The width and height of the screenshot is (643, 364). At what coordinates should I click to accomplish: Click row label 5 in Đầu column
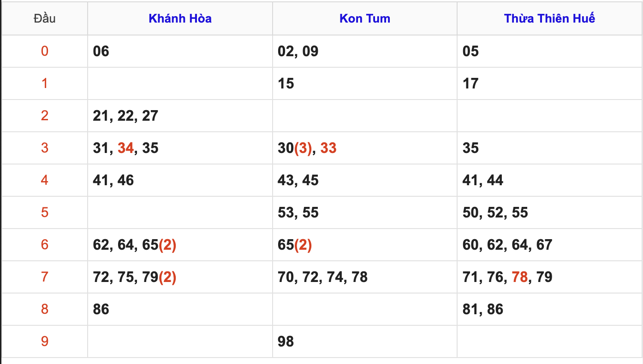(x=44, y=212)
